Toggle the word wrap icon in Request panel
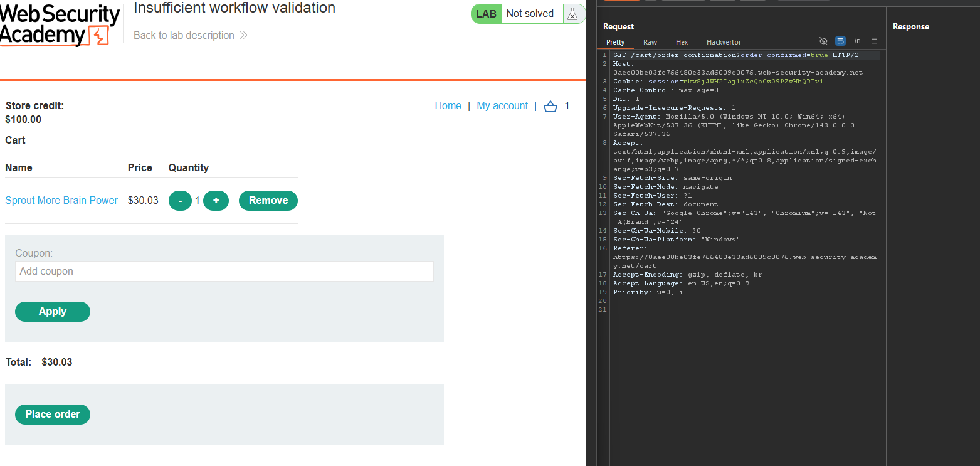This screenshot has height=466, width=980. pos(840,41)
